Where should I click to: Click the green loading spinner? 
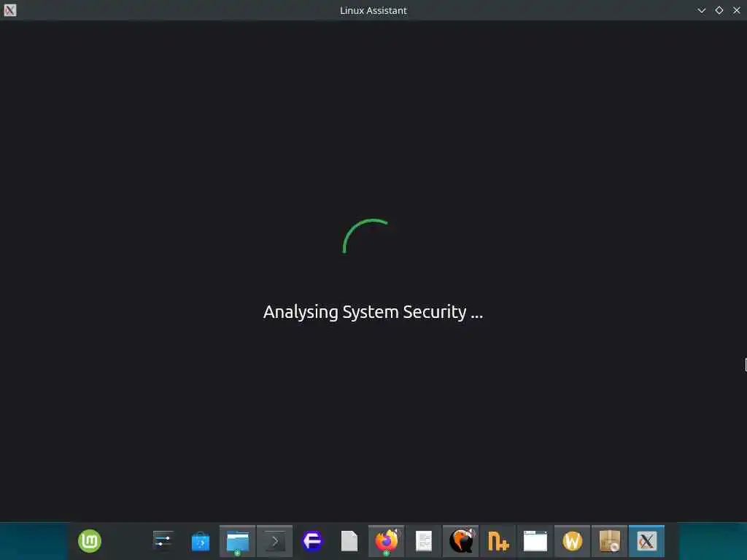[x=365, y=236]
